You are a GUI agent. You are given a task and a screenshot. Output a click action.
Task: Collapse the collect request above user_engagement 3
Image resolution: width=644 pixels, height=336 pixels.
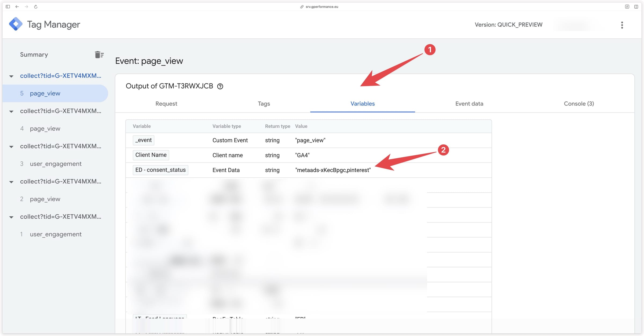[x=11, y=147]
